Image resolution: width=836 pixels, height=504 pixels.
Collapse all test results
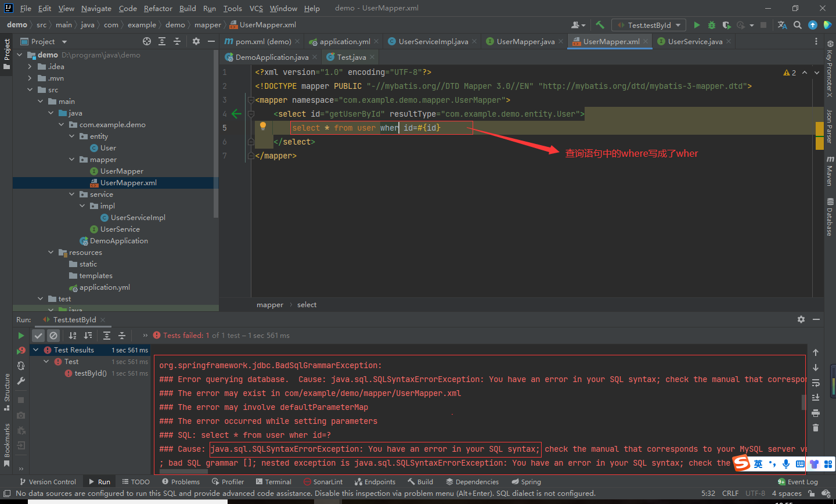tap(122, 336)
